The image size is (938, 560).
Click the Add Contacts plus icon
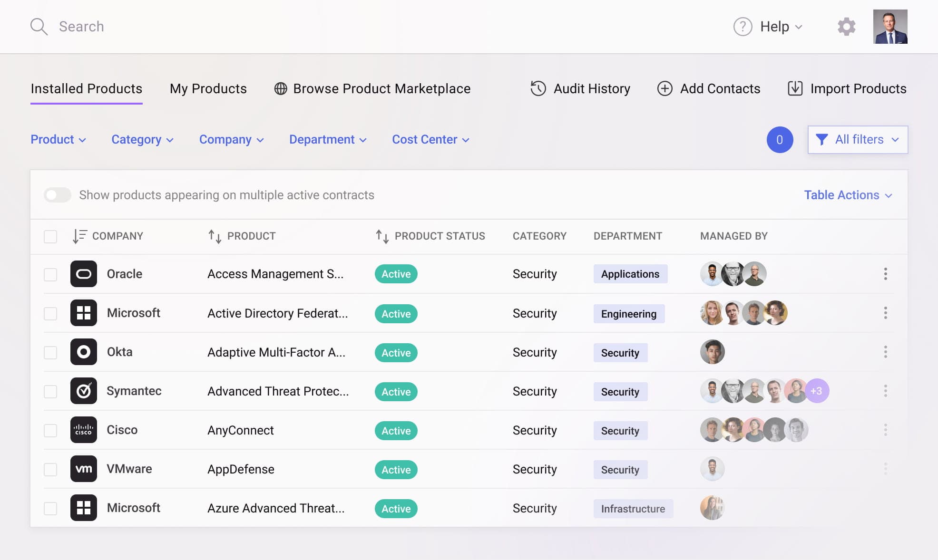[x=664, y=88]
